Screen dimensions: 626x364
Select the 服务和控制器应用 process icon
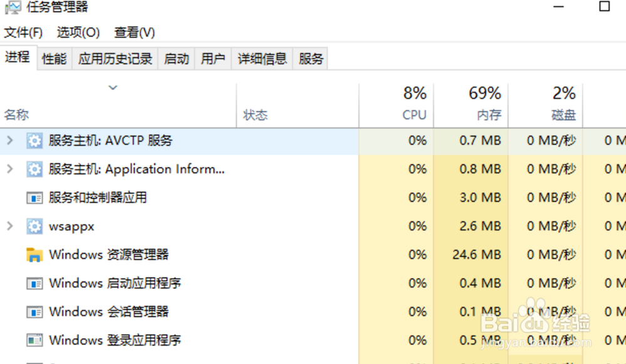[x=33, y=197]
